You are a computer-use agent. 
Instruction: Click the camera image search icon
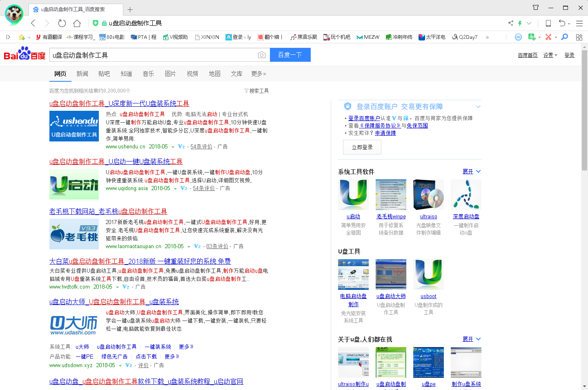coord(262,55)
